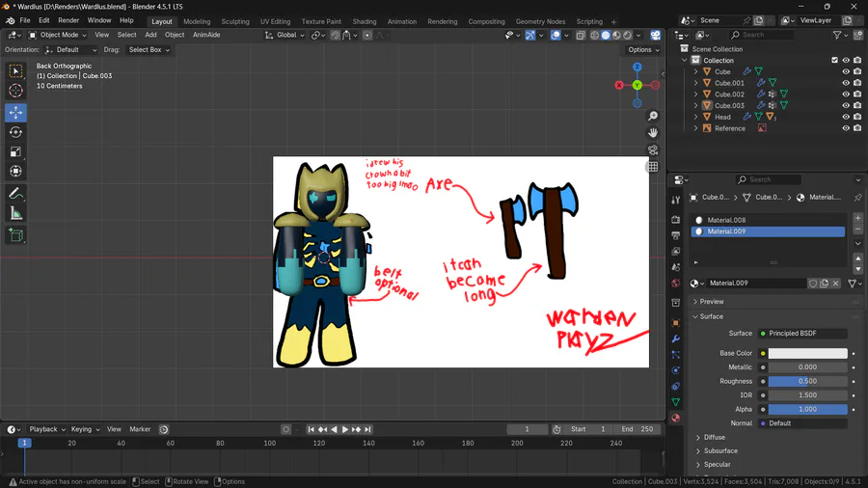Viewport: 868px width, 488px height.
Task: Open the timeline Marker menu
Action: pyautogui.click(x=140, y=429)
